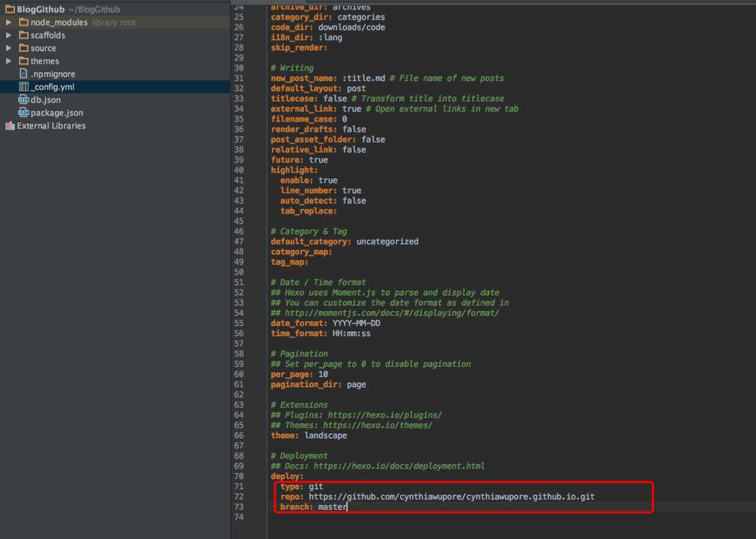Click 'theme:' key on line 66
Viewport: 756px width, 539px height.
point(284,436)
